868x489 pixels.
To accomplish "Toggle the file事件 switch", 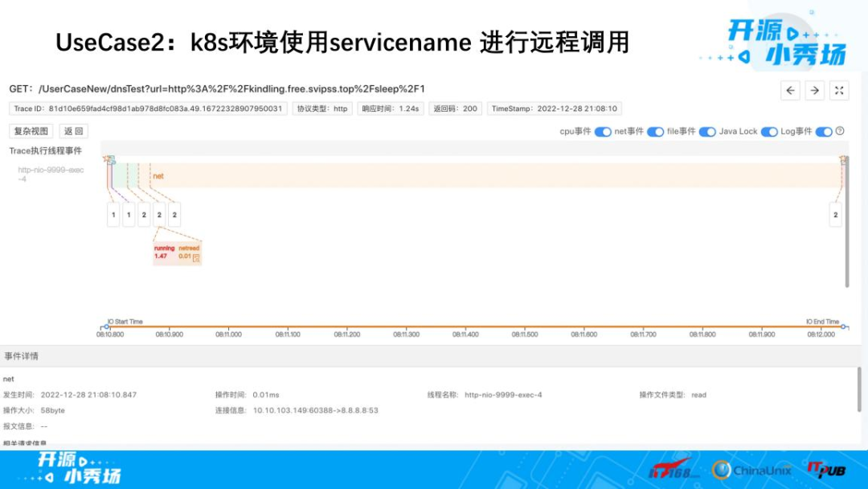I will [706, 132].
